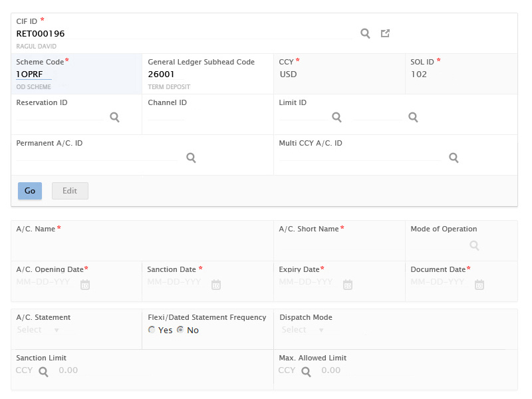Open the Document Date calendar icon
The width and height of the screenshot is (532, 399).
[x=479, y=285]
